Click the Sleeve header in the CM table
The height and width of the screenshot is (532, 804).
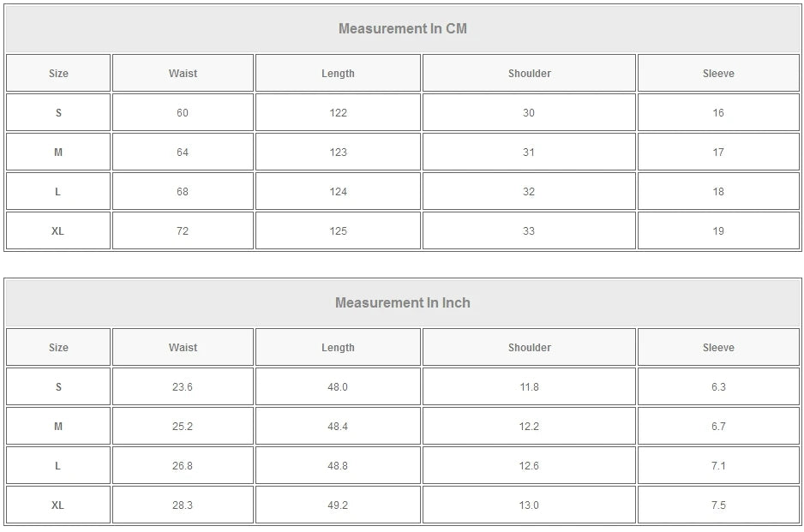point(718,74)
